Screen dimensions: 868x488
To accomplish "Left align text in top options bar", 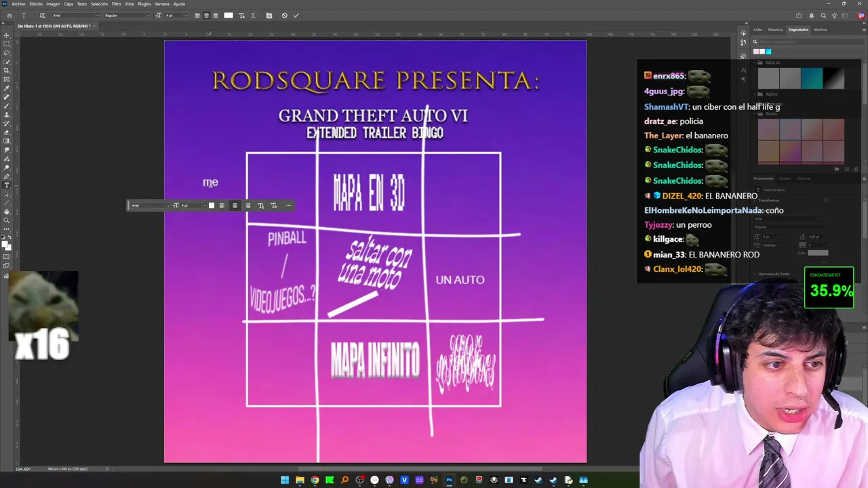I will pos(197,16).
